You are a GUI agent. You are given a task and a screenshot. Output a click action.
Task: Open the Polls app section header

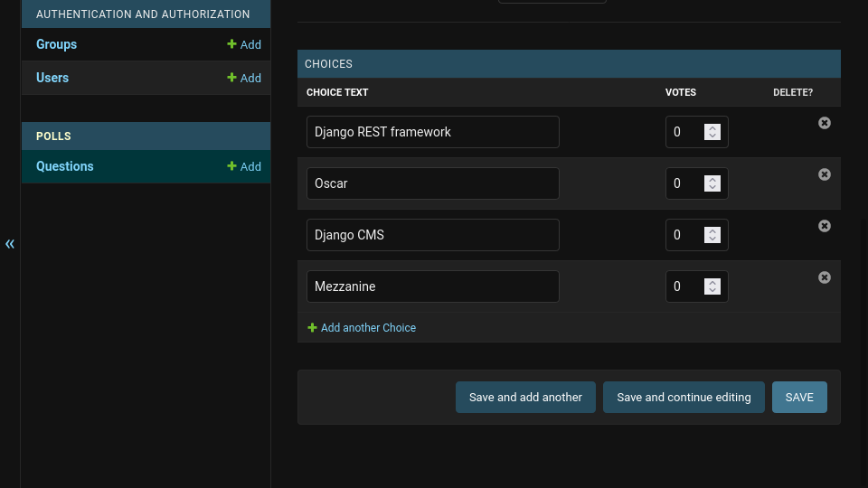[x=53, y=136]
